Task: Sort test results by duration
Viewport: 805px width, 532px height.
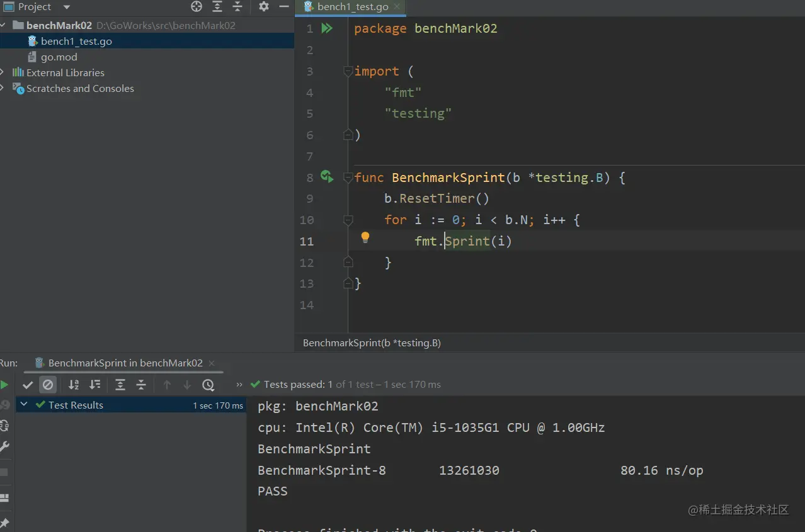Action: [95, 385]
